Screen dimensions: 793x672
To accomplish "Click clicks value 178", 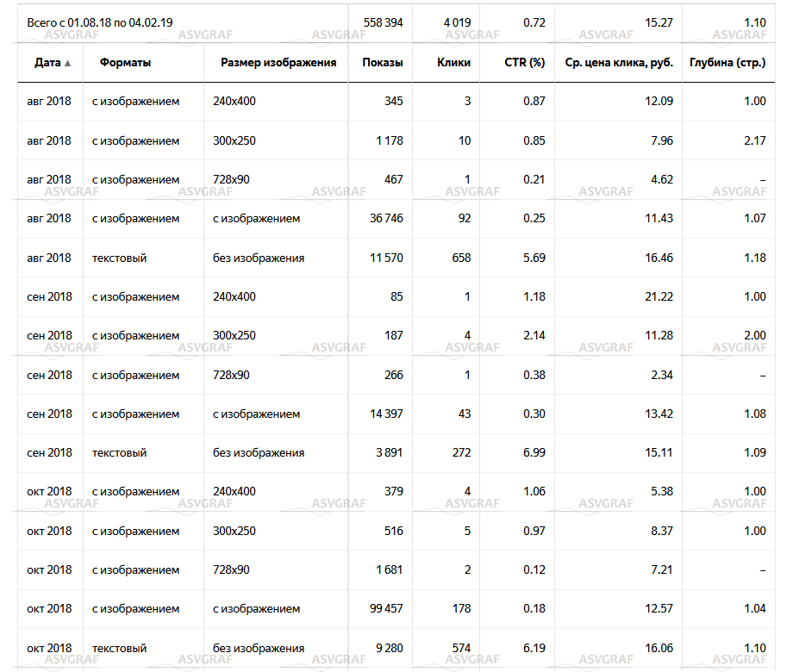I will [461, 609].
